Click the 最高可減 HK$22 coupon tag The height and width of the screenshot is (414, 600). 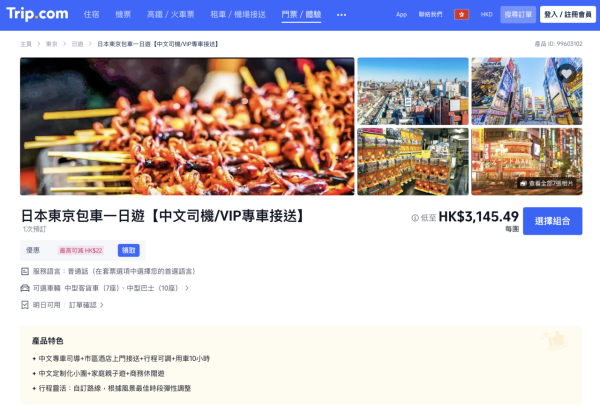81,250
